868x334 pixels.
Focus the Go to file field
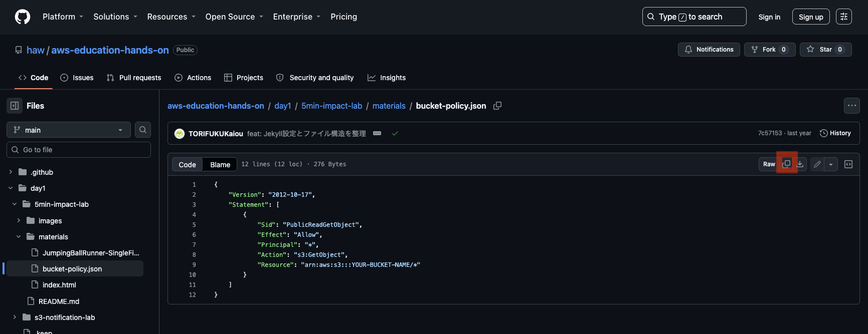coord(79,150)
